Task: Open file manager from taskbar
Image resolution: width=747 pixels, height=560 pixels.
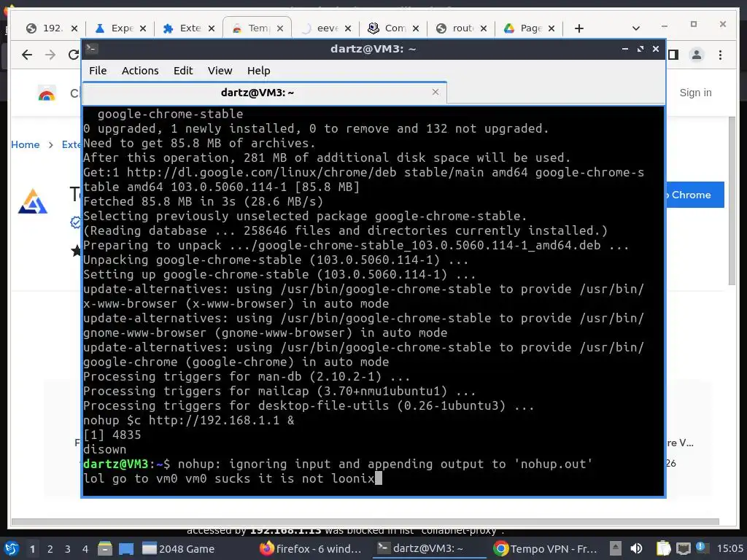Action: point(105,548)
